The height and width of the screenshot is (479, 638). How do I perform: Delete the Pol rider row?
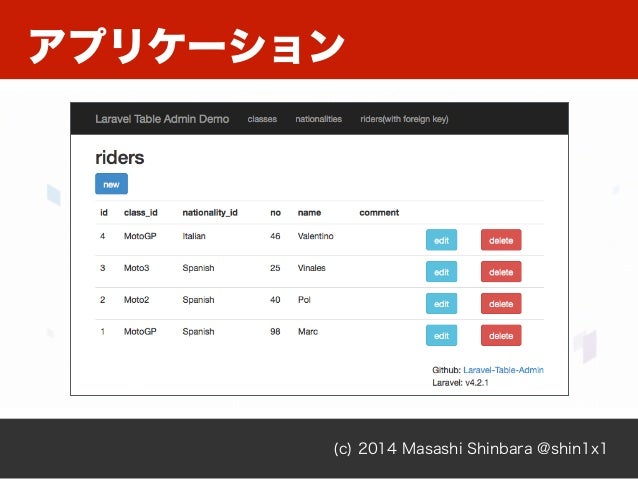(x=501, y=304)
